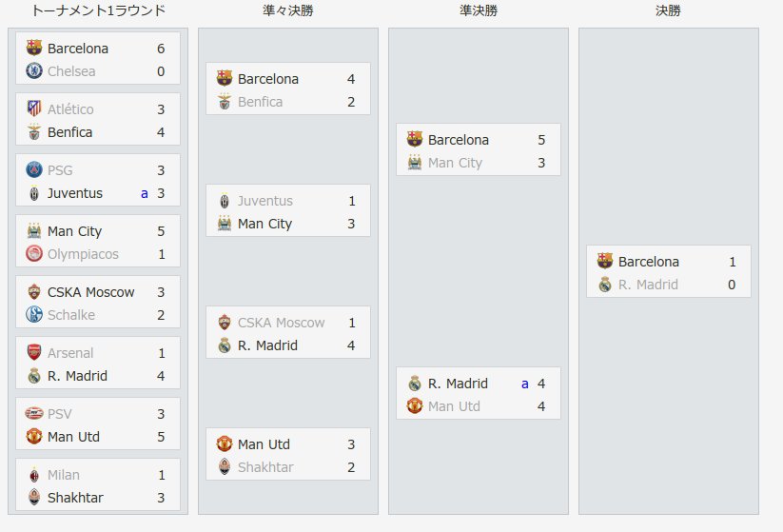Open Man City link in semifinal
This screenshot has width=783, height=532.
coord(455,163)
